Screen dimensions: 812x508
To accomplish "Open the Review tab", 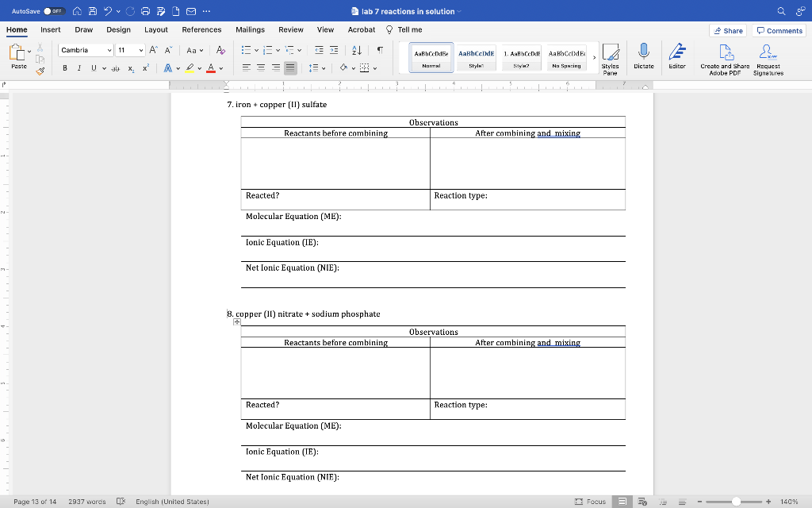I will [x=291, y=29].
